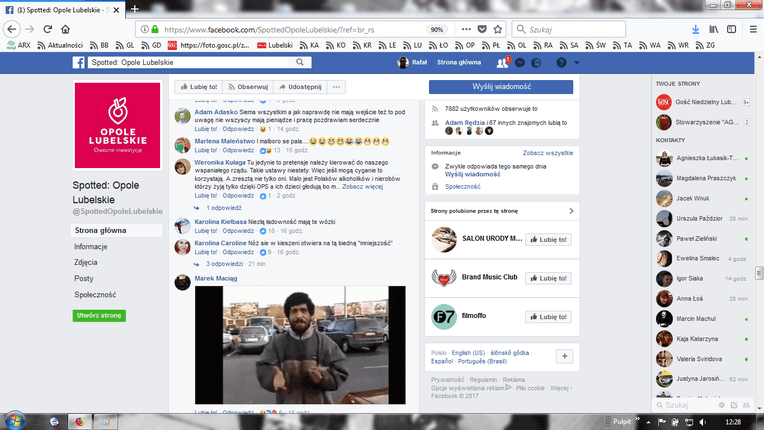Expand the 'Strony polubione przez tę stronę' chevron
Viewport: 764px width, 430px height.
click(571, 211)
